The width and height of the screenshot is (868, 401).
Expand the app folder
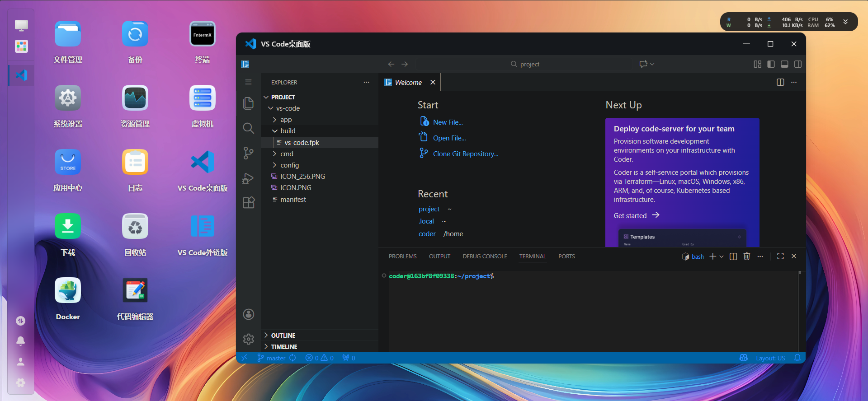point(286,120)
